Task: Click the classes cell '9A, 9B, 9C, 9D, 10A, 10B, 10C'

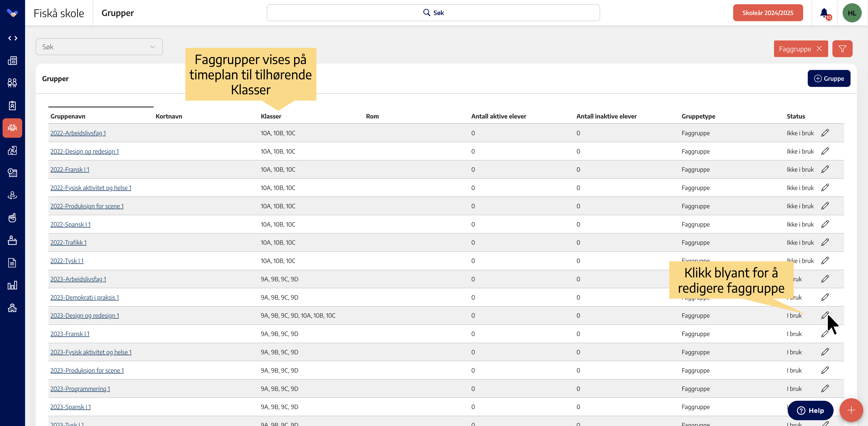Action: (298, 315)
